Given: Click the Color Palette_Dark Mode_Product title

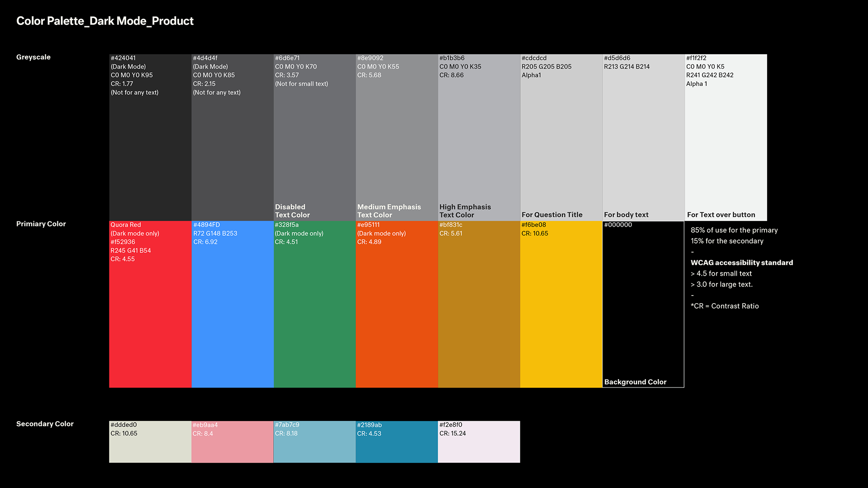Looking at the screenshot, I should pyautogui.click(x=105, y=21).
